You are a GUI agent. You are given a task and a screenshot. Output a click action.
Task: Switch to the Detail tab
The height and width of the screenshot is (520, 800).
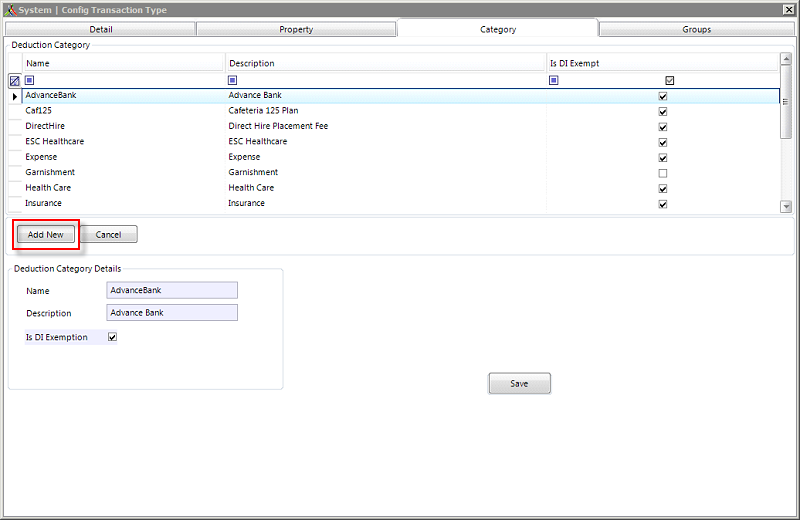pos(101,29)
